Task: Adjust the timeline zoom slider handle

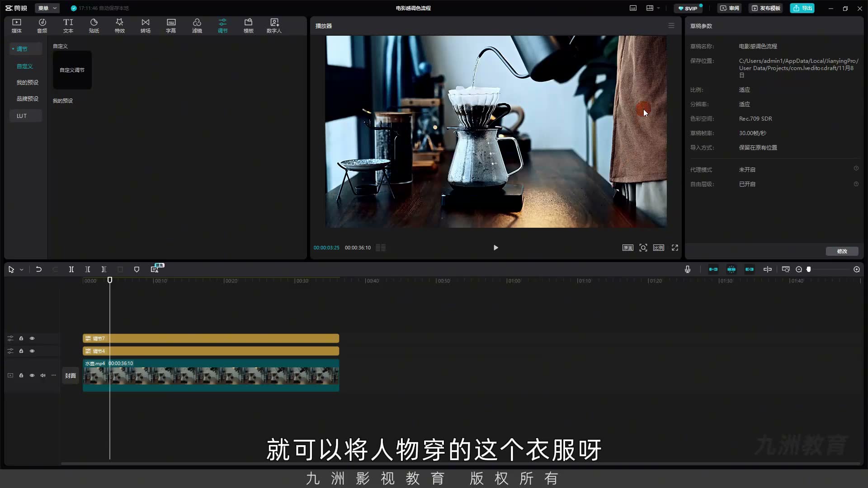Action: tap(809, 269)
